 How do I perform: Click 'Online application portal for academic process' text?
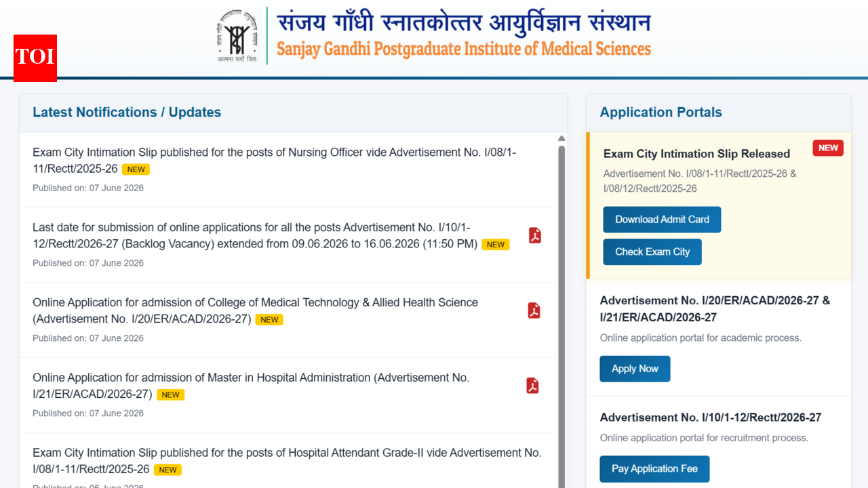(x=701, y=338)
